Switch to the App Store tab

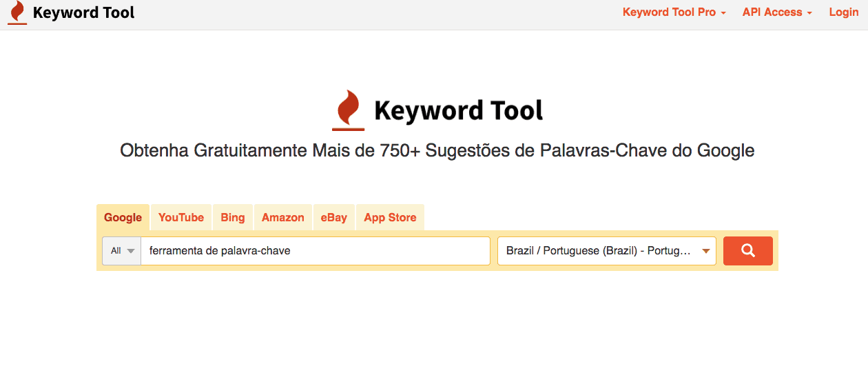point(390,217)
